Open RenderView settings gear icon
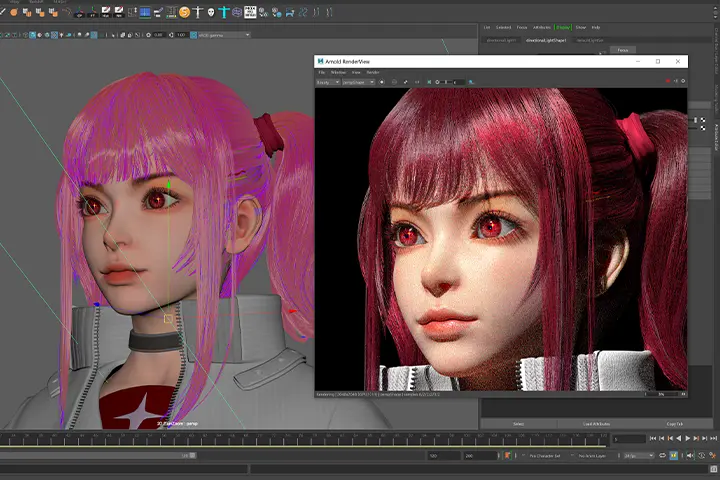The image size is (720, 480). (683, 81)
